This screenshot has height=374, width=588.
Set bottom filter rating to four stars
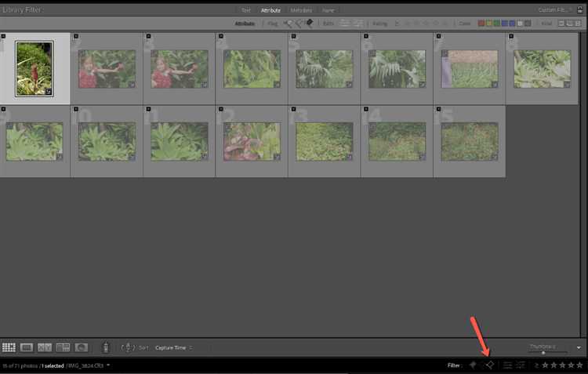(571, 365)
